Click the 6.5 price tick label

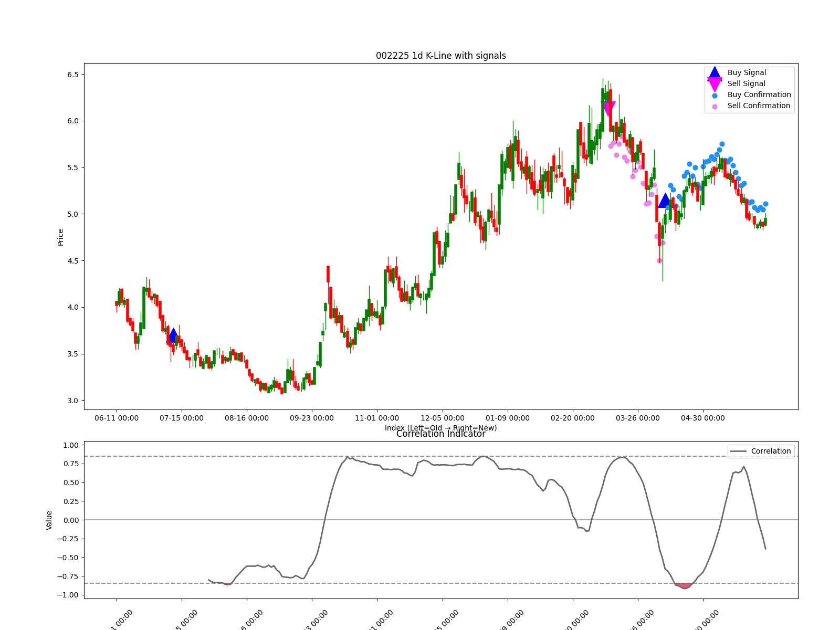(72, 75)
